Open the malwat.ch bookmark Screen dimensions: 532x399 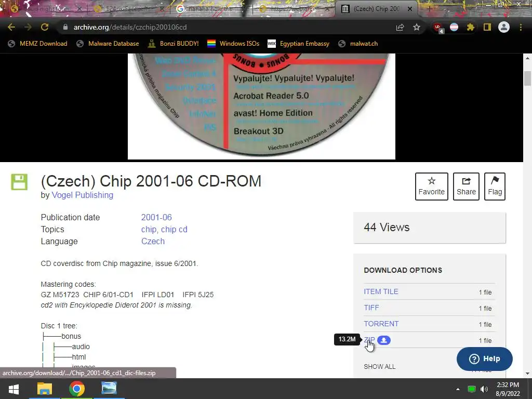[x=358, y=44]
